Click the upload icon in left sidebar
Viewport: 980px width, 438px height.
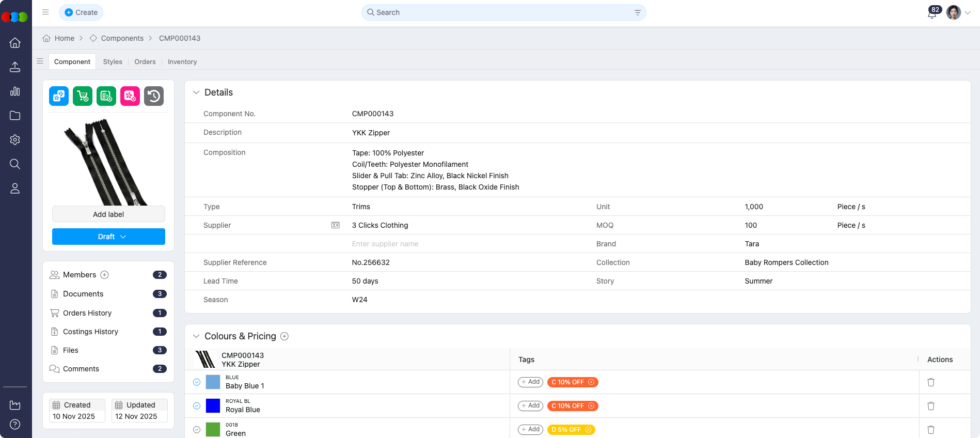coord(15,67)
